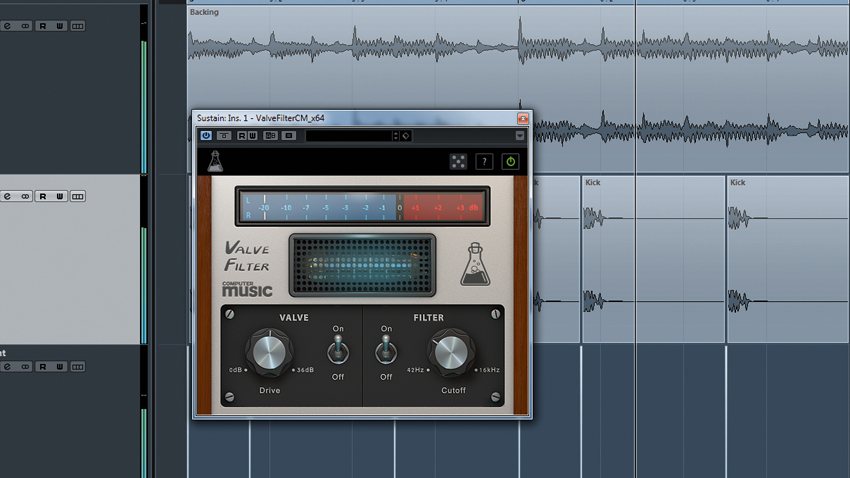Bypass the ValveFilterCM plugin with the blue power button
This screenshot has height=478, width=850.
206,135
